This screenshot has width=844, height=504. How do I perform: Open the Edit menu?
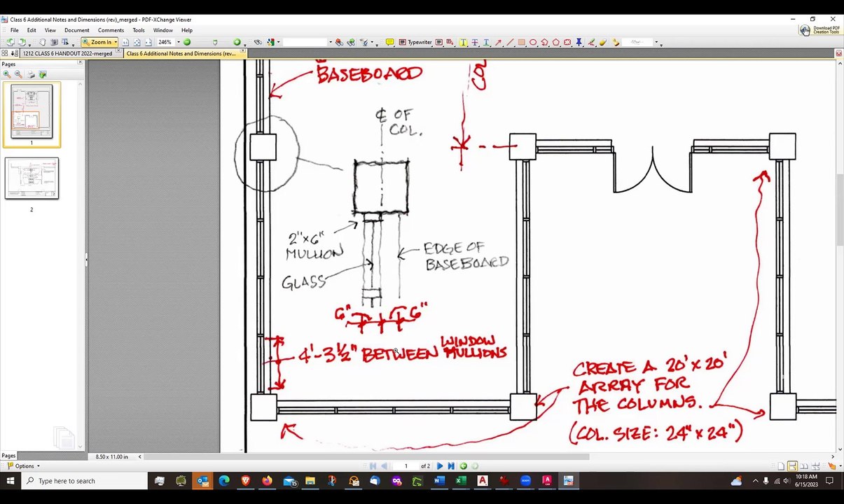pyautogui.click(x=32, y=30)
